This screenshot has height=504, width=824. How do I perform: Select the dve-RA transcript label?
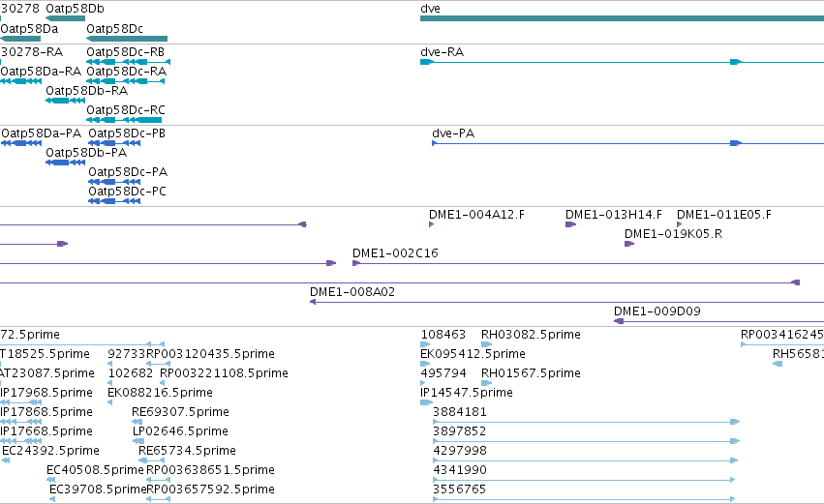[x=442, y=52]
